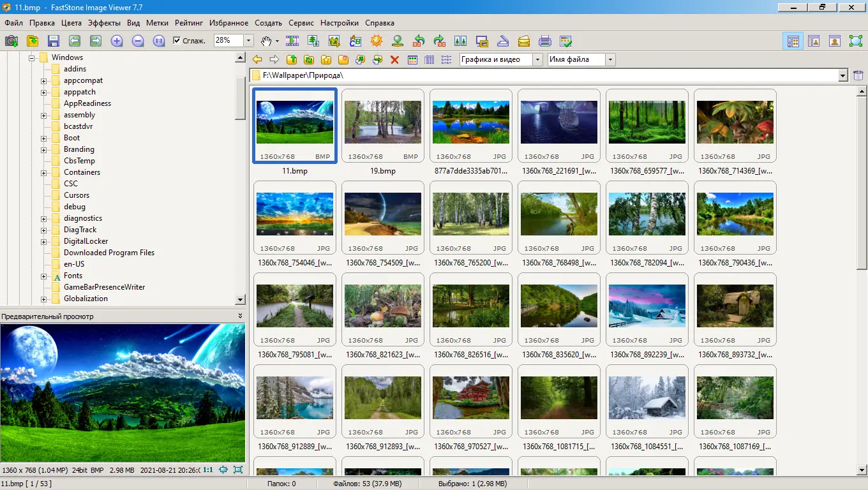Viewport: 868px width, 490px height.
Task: Open the Slideshow tool
Action: [292, 41]
